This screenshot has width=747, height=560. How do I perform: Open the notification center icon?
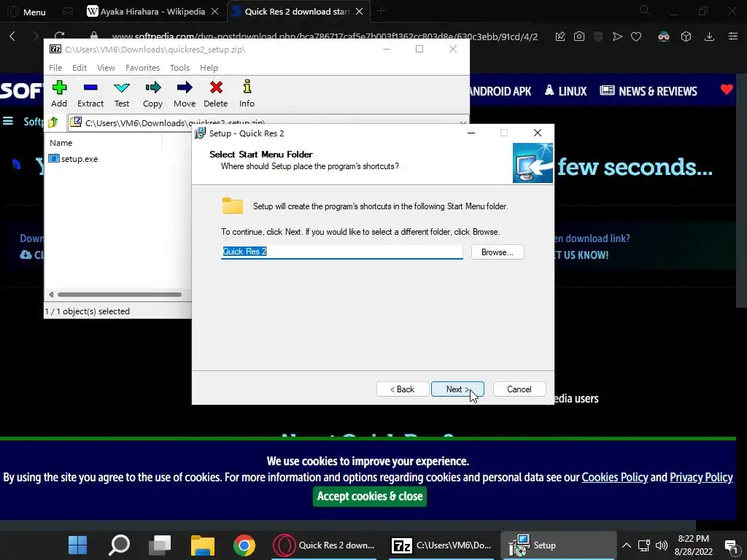pyautogui.click(x=731, y=545)
